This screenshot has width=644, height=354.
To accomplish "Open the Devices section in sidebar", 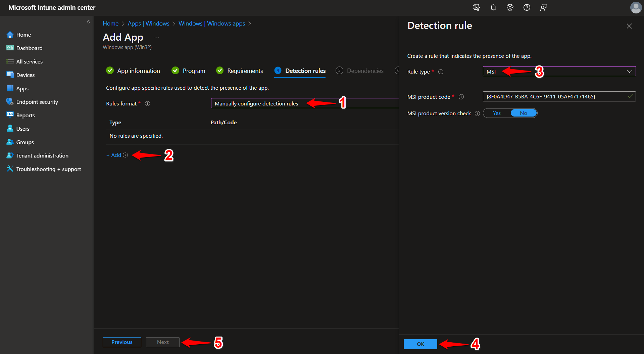I will pyautogui.click(x=25, y=75).
